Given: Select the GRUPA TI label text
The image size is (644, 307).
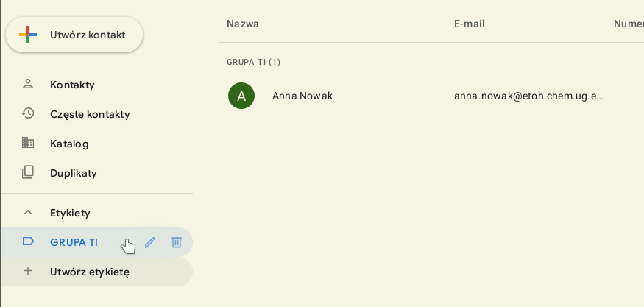Looking at the screenshot, I should [x=74, y=242].
